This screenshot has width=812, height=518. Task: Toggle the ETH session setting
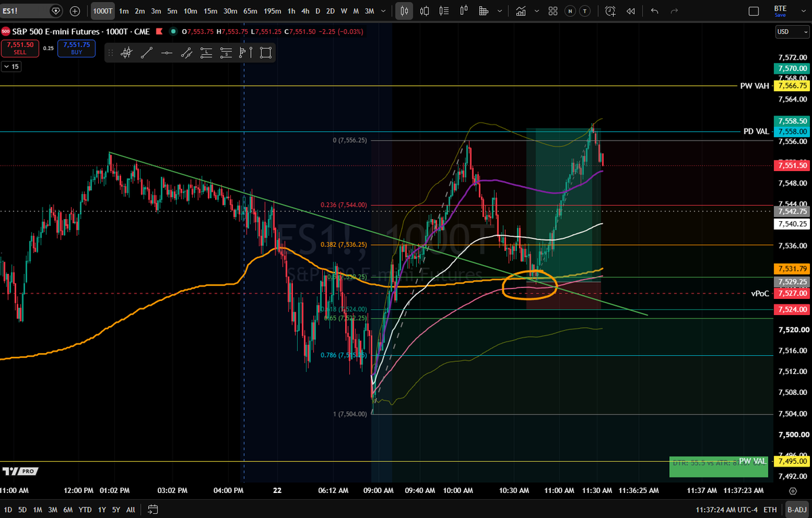click(770, 509)
